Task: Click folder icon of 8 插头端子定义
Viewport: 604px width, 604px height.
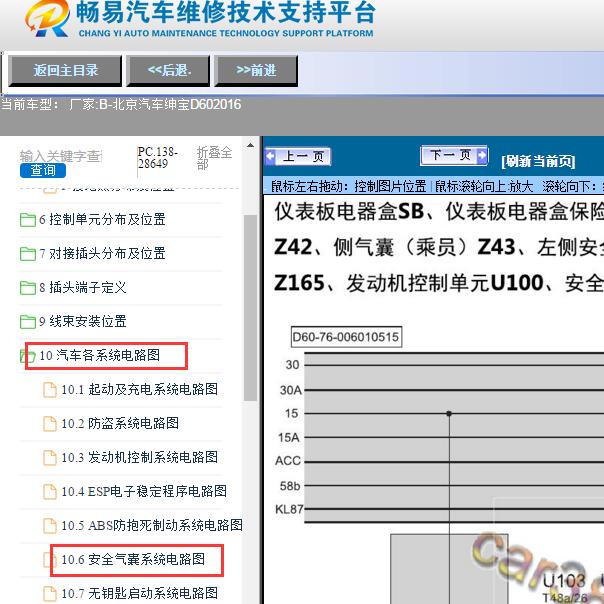Action: pyautogui.click(x=28, y=288)
